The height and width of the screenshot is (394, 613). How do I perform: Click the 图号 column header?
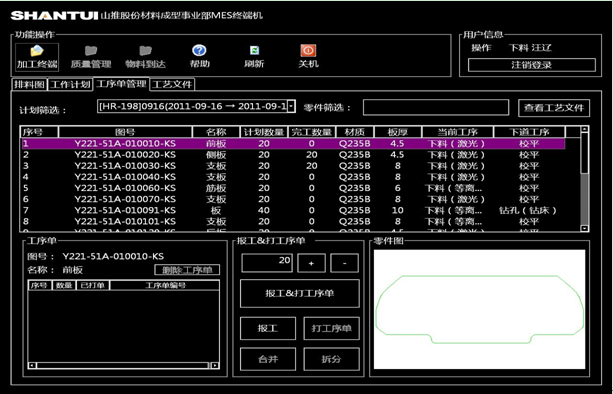click(x=125, y=132)
